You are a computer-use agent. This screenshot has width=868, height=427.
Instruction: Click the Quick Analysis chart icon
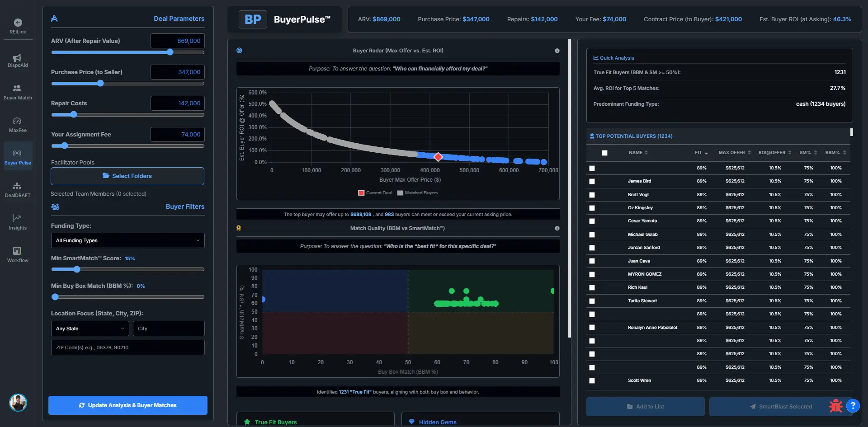(596, 58)
